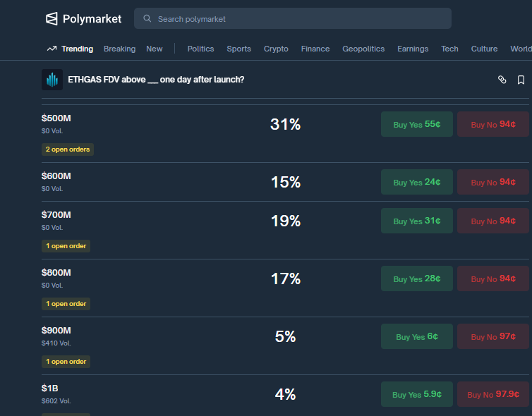
Task: Click the 5% probability value
Action: (285, 336)
